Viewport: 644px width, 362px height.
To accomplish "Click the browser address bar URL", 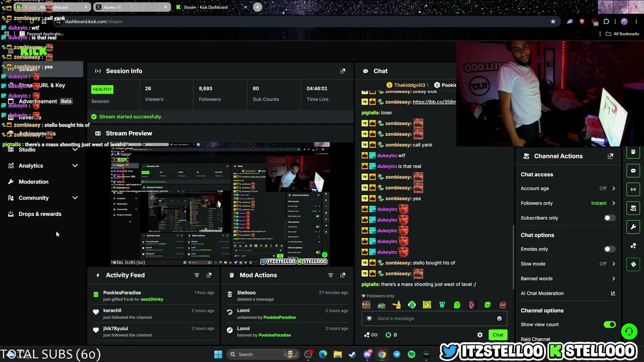I will (94, 22).
